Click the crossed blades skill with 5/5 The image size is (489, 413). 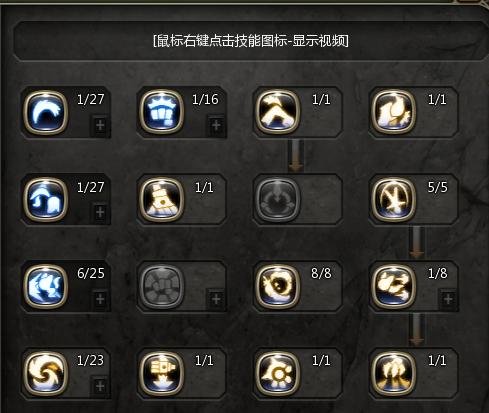point(393,199)
